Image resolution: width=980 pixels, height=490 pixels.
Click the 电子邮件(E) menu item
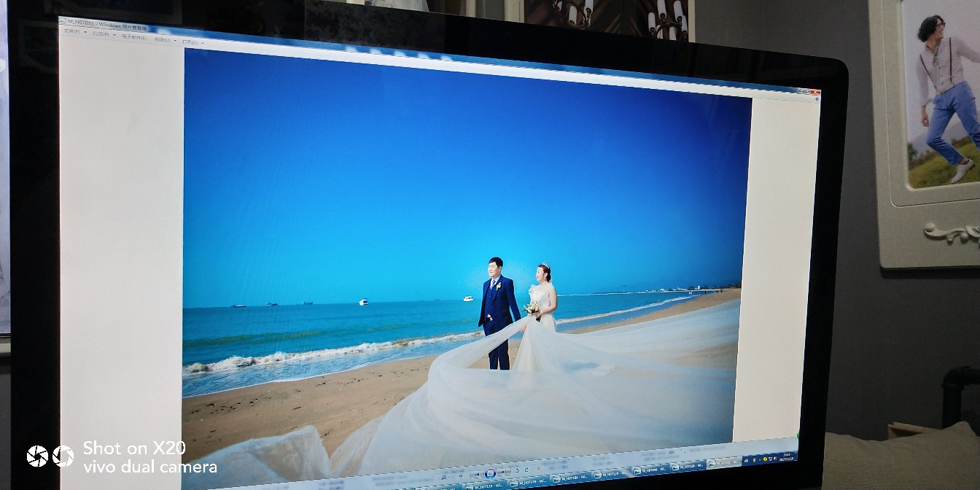point(134,37)
